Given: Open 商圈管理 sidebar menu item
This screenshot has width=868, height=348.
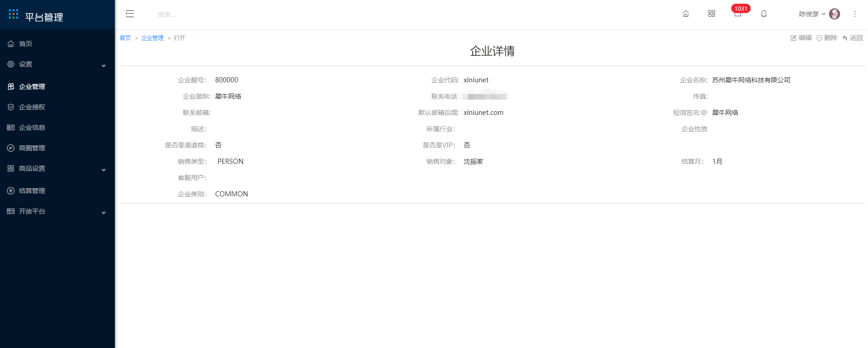Looking at the screenshot, I should tap(57, 148).
